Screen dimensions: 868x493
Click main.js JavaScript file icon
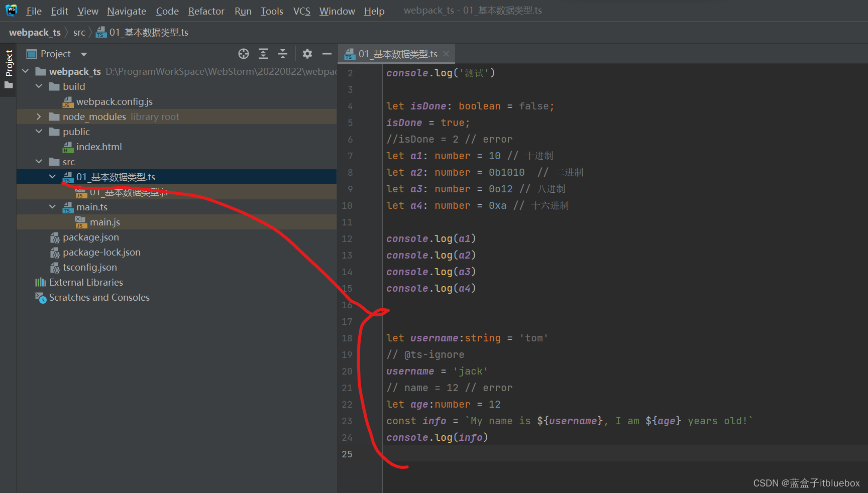[x=81, y=222]
